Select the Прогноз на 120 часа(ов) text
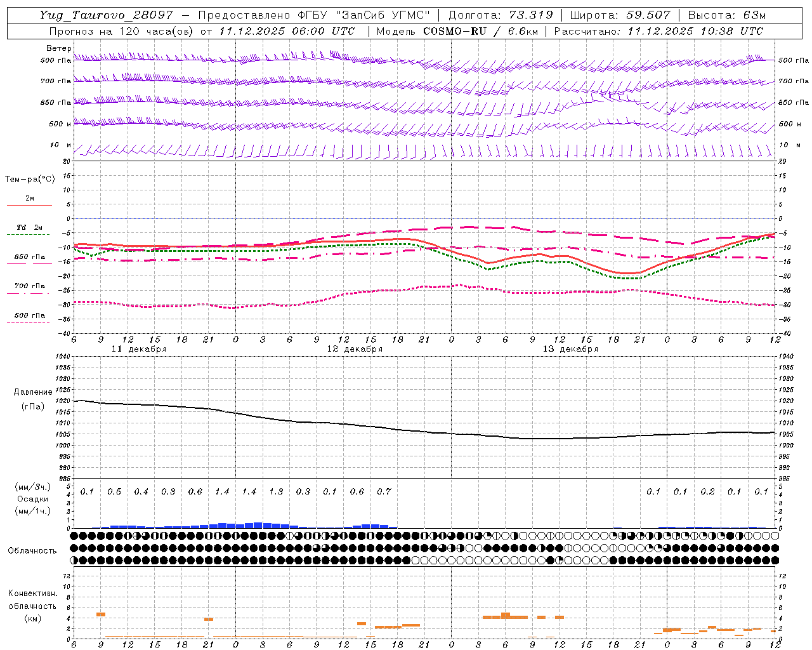 click(122, 31)
